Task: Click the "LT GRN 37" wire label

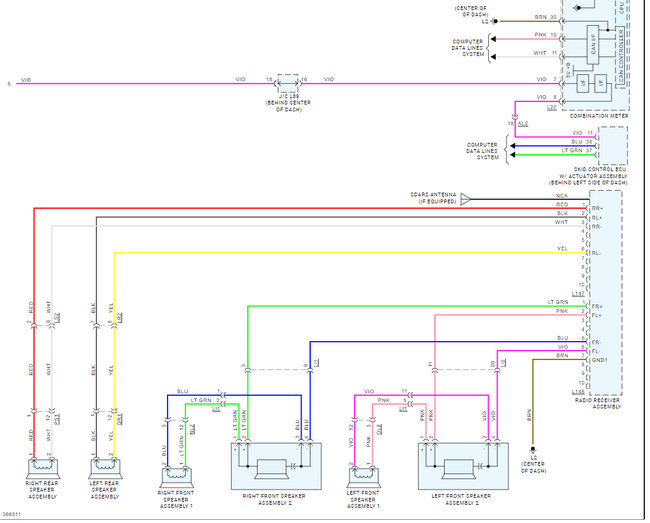Action: pyautogui.click(x=577, y=150)
